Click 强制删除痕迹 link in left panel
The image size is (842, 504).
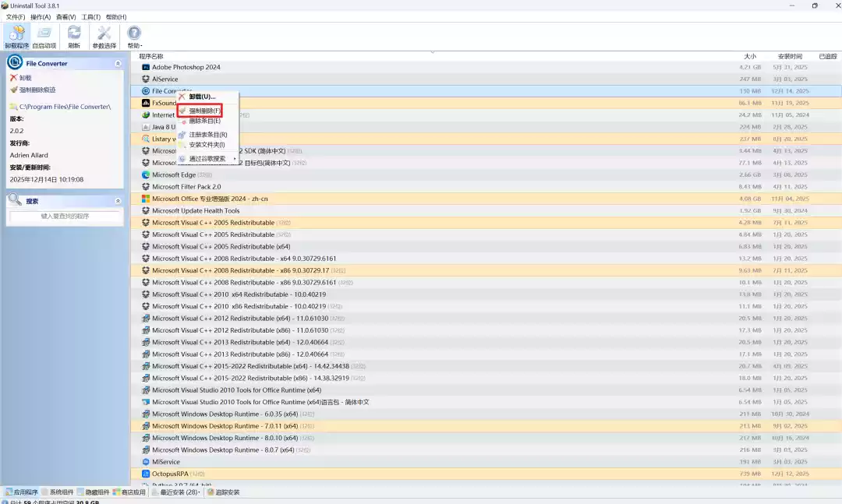coord(37,90)
